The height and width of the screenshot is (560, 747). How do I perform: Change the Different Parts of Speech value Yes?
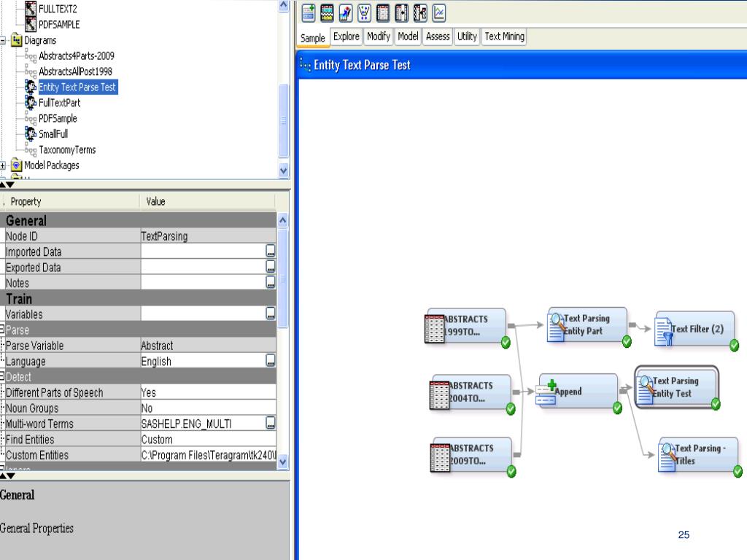(x=208, y=392)
